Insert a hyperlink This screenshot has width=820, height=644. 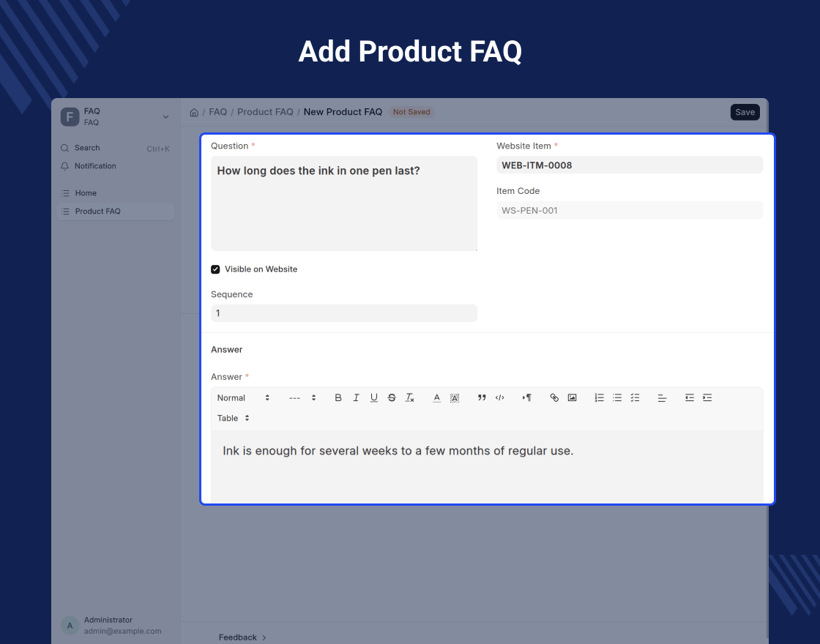pyautogui.click(x=554, y=398)
